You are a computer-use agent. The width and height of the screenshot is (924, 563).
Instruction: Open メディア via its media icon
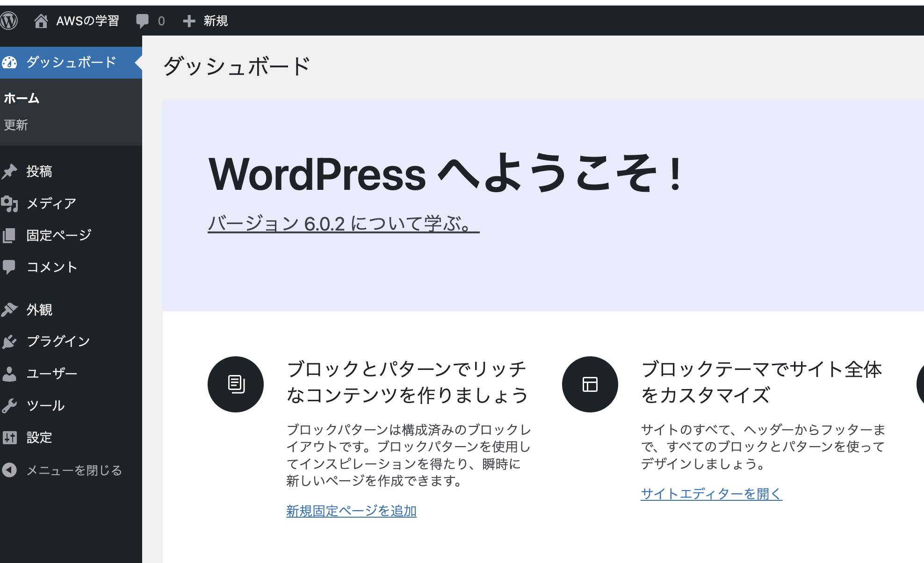[10, 203]
